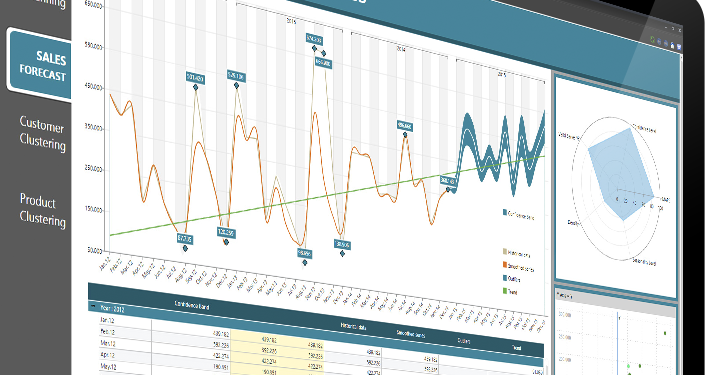Sort by Confidence band column header

tap(192, 304)
